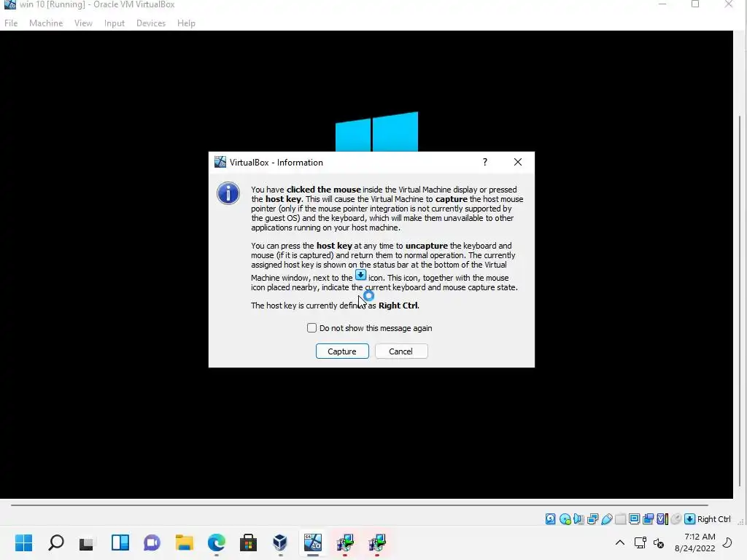Maximize the VirtualBox VM window
This screenshot has height=560, width=747.
coord(695,4)
